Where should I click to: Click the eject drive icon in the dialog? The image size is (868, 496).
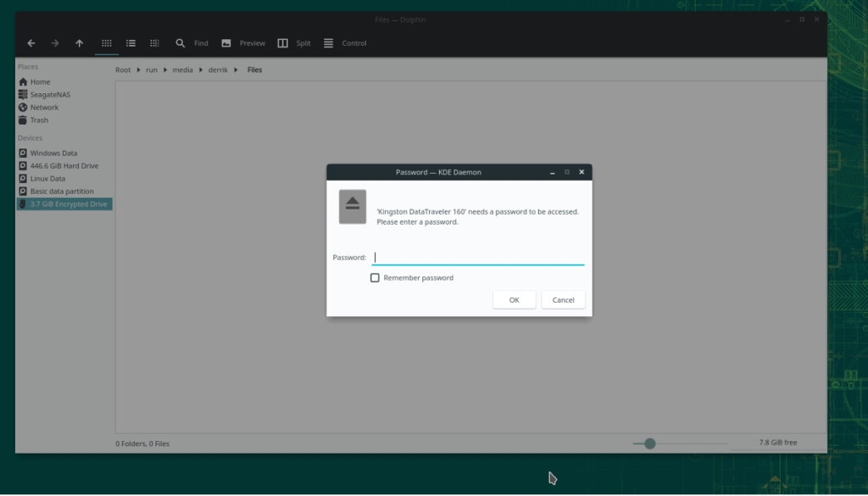point(352,206)
